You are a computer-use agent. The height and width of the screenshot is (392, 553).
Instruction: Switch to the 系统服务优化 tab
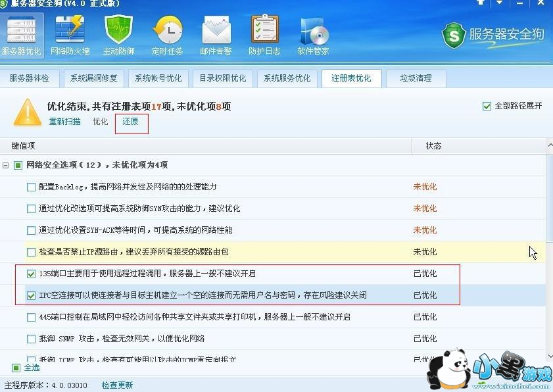click(x=287, y=78)
